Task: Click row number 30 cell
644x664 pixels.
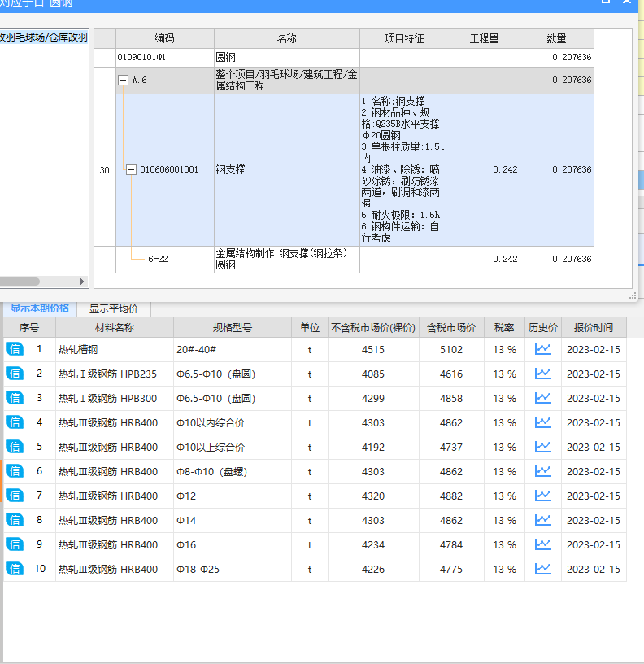Action: pyautogui.click(x=105, y=170)
